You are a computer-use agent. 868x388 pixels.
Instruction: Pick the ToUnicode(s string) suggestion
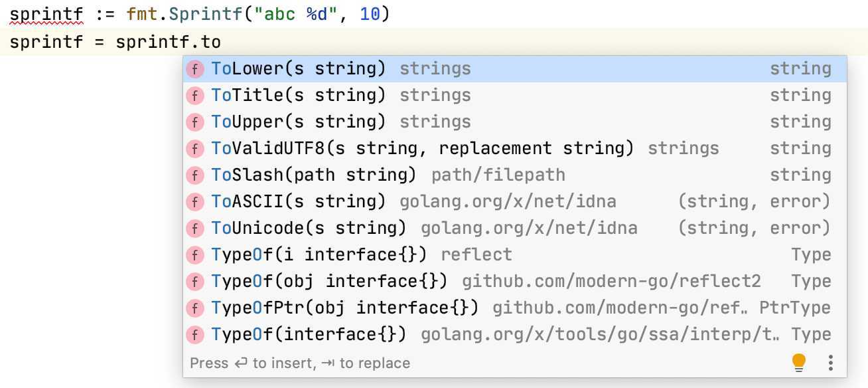[x=515, y=229]
